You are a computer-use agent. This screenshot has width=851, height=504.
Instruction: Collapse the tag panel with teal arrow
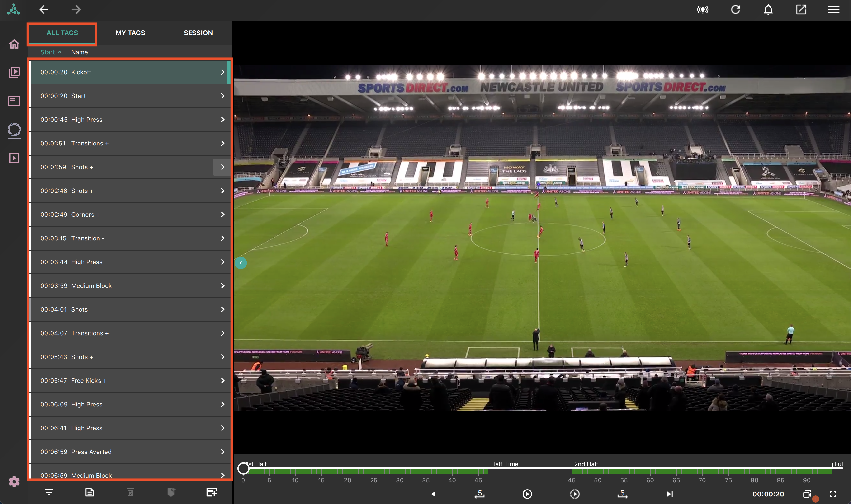(x=241, y=263)
